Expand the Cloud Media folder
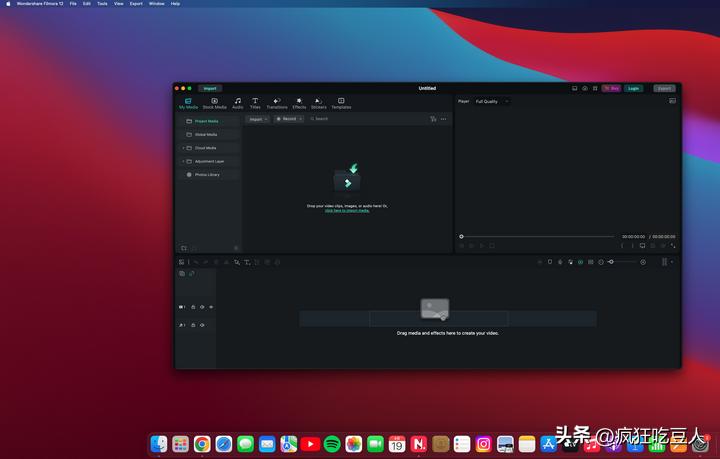 (183, 148)
